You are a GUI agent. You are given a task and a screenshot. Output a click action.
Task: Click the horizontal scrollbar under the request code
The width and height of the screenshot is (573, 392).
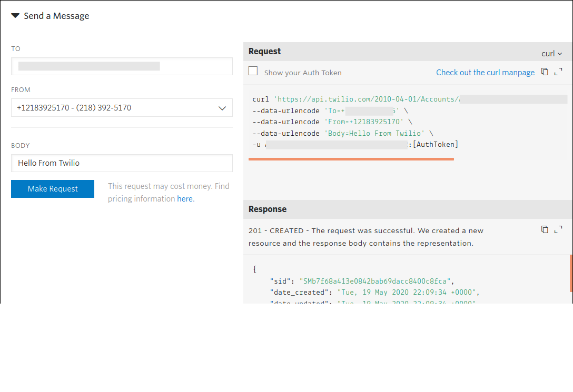(x=351, y=159)
